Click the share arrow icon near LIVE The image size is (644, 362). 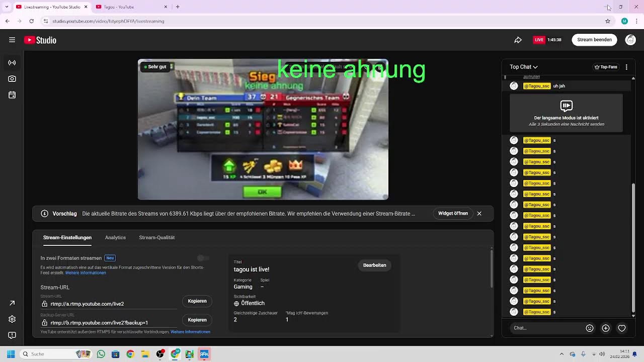point(518,40)
